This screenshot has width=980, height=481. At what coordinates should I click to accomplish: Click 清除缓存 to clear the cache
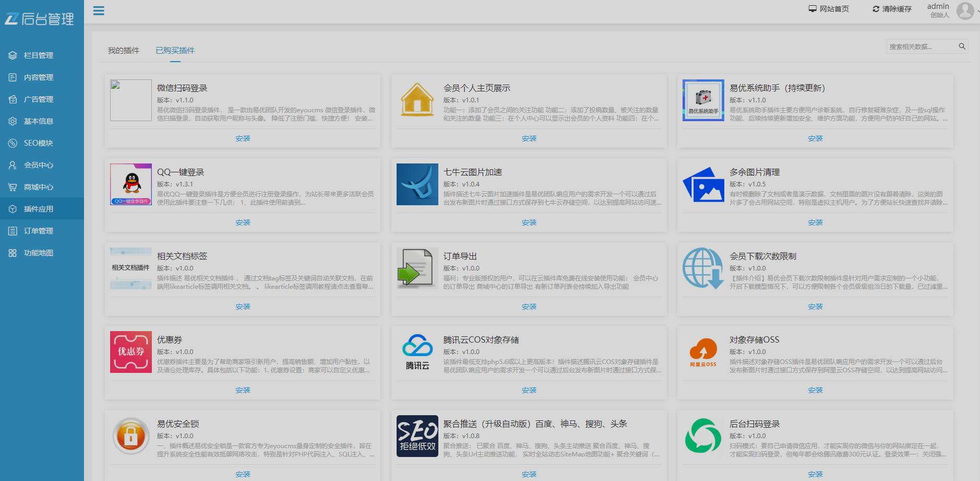tap(891, 8)
